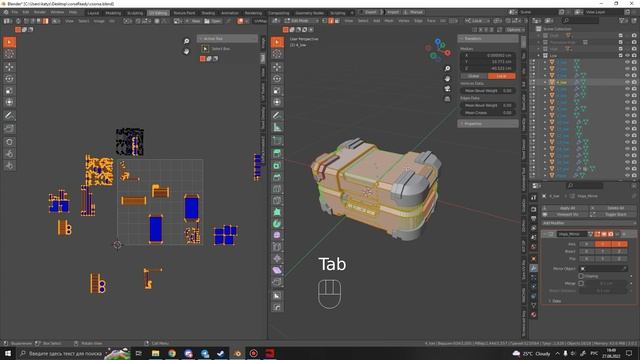The width and height of the screenshot is (640, 360).
Task: Select the UV Grab sculpt tool
Action: 9,142
